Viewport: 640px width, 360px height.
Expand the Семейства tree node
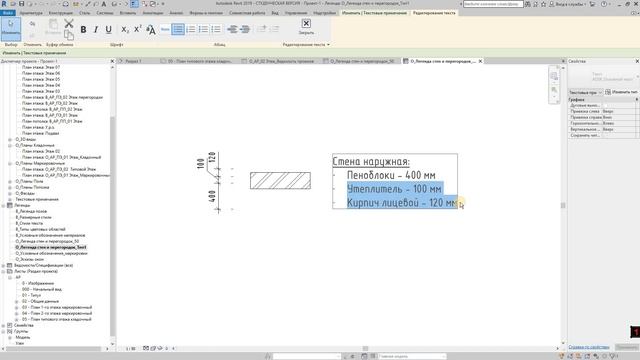(4, 325)
